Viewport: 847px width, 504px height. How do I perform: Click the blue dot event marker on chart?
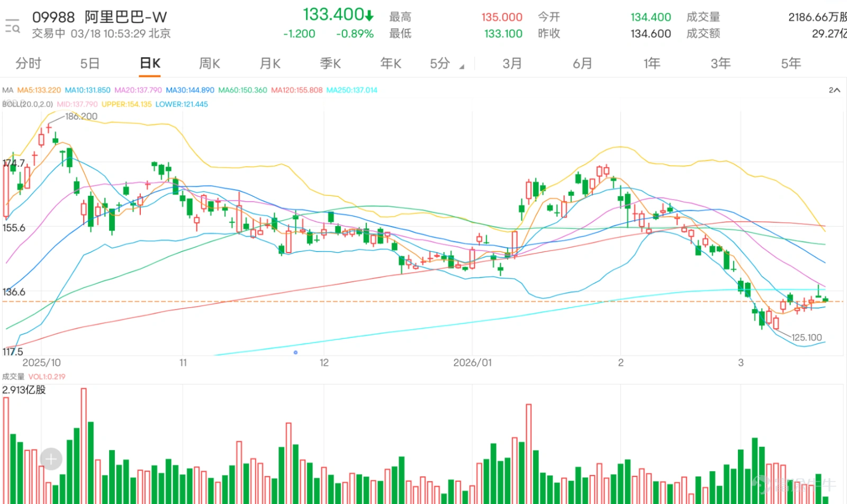tap(295, 352)
